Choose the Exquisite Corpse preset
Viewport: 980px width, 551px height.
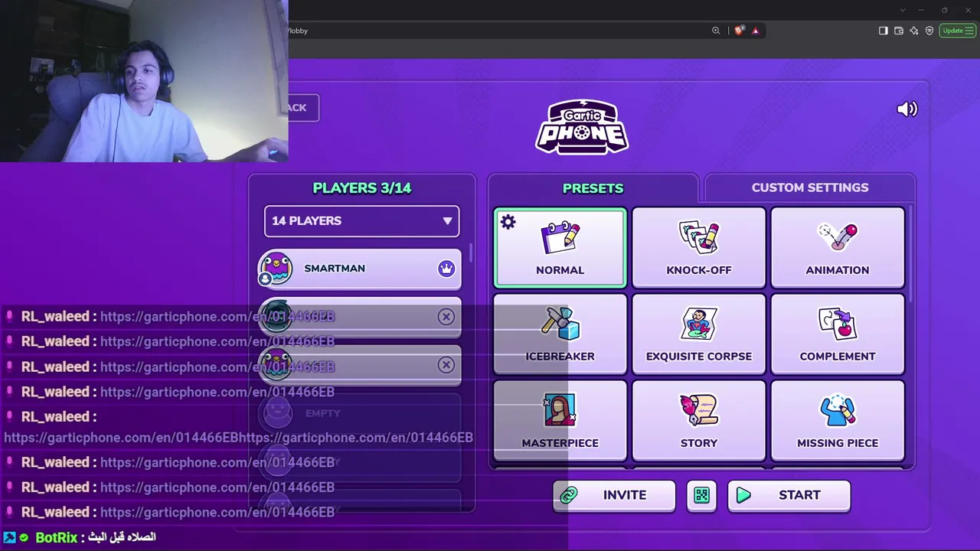coord(699,334)
